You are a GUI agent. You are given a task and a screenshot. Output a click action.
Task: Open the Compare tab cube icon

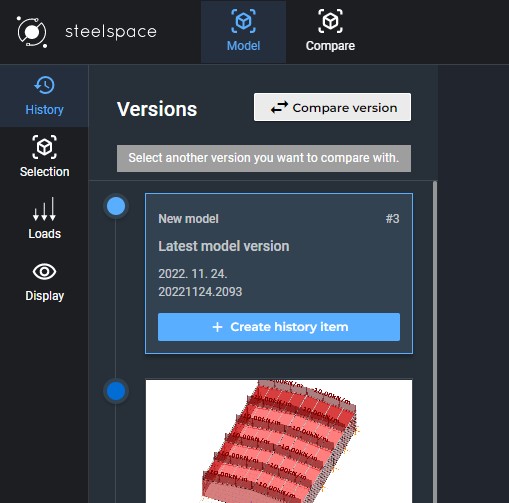[x=330, y=21]
